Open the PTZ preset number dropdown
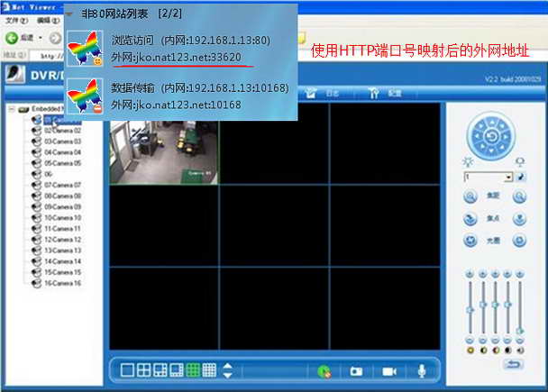Screen dimensions: 548x392 (509, 178)
